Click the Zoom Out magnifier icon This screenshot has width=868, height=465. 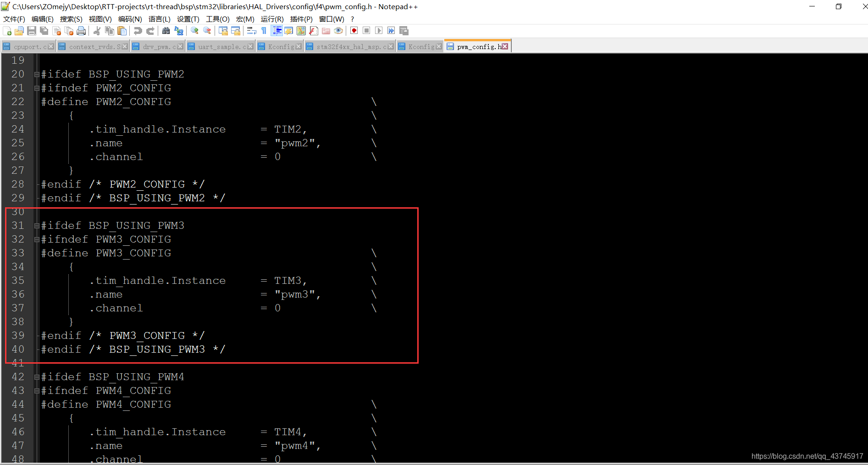[x=207, y=31]
